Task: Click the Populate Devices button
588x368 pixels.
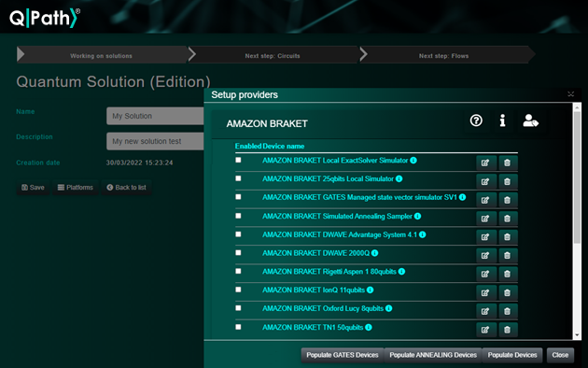Action: (x=512, y=355)
